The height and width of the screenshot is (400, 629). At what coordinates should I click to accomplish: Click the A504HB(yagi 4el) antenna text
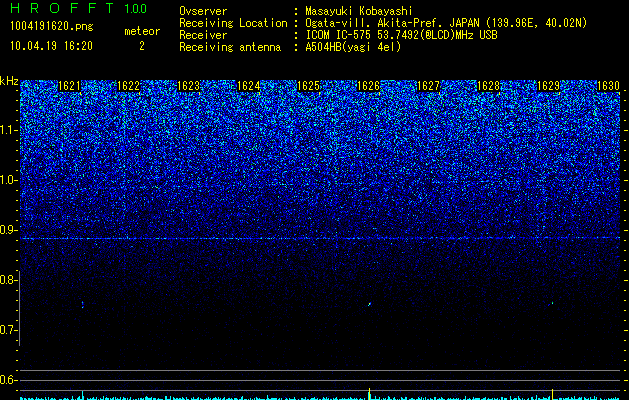pyautogui.click(x=353, y=47)
